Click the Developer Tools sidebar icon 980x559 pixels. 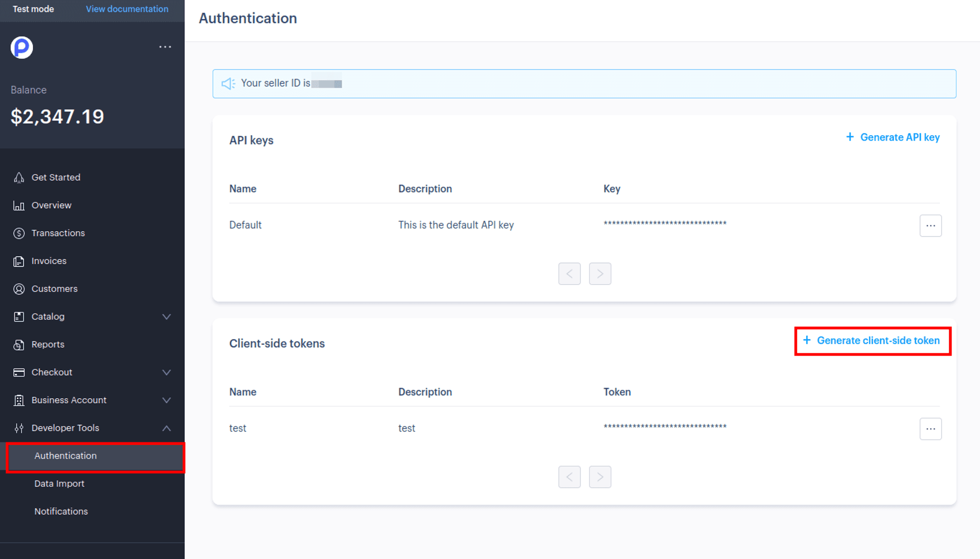(x=20, y=427)
